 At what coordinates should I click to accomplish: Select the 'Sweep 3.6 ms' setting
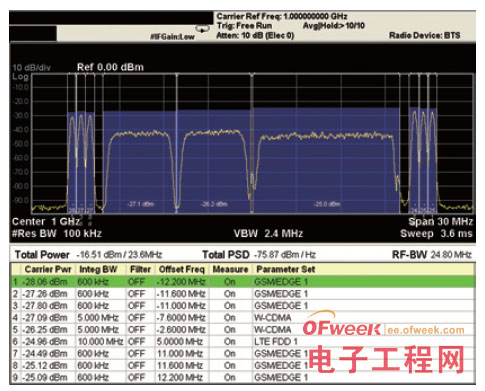436,233
